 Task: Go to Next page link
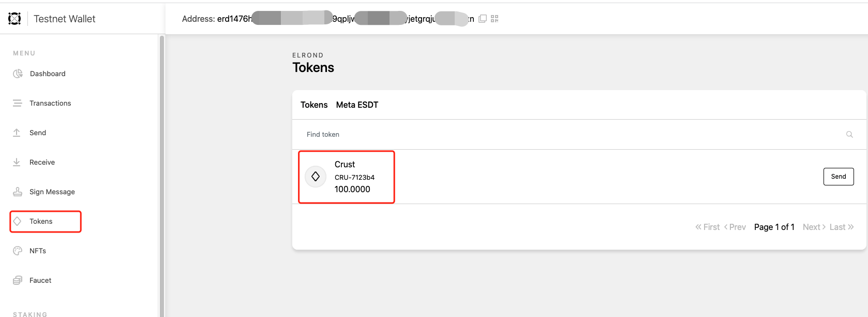(814, 227)
